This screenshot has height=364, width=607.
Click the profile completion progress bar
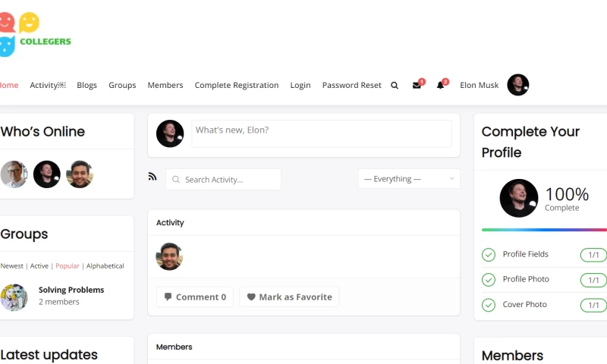[543, 230]
